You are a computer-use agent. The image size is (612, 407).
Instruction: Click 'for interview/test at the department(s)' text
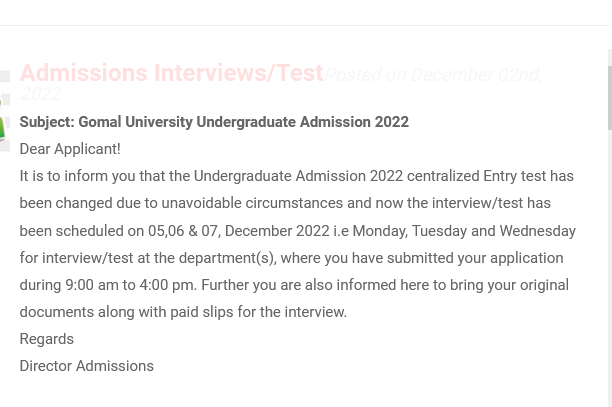click(148, 258)
